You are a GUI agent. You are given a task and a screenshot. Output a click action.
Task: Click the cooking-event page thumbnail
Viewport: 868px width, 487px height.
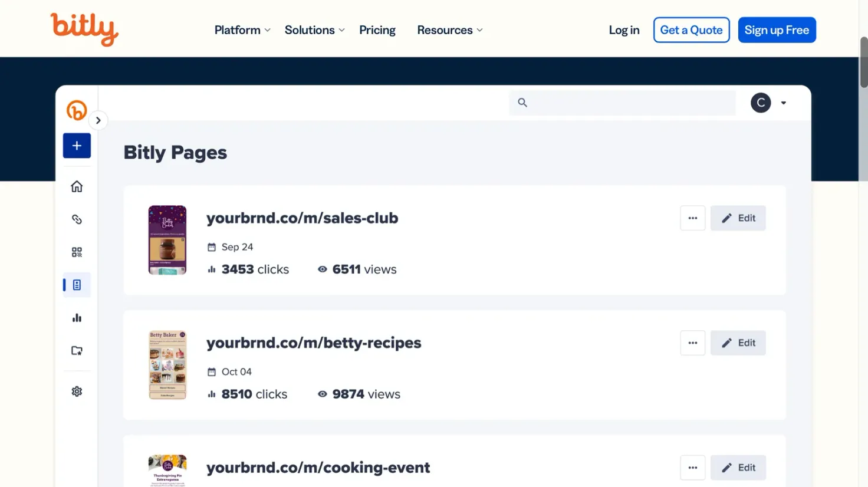click(167, 470)
